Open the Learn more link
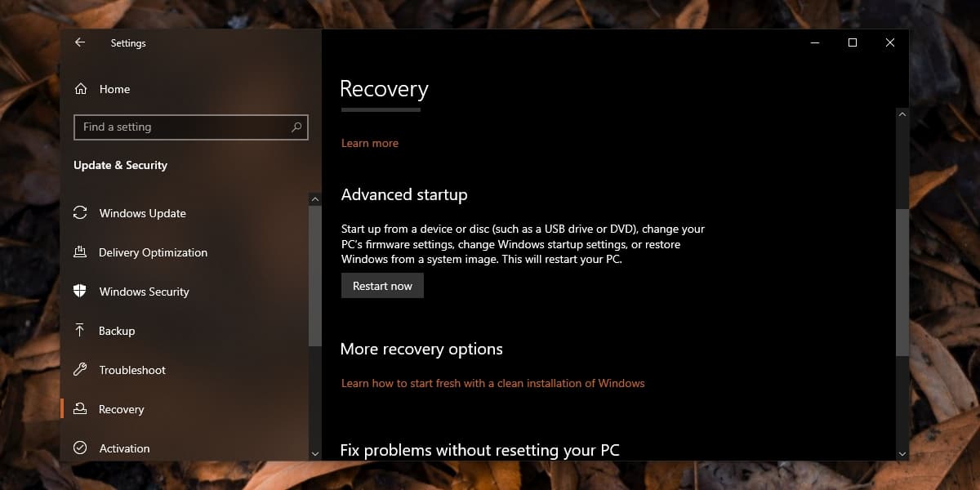The width and height of the screenshot is (980, 490). coord(369,143)
